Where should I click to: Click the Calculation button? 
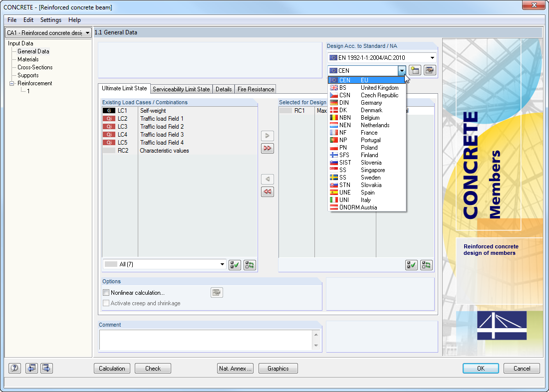(x=112, y=368)
